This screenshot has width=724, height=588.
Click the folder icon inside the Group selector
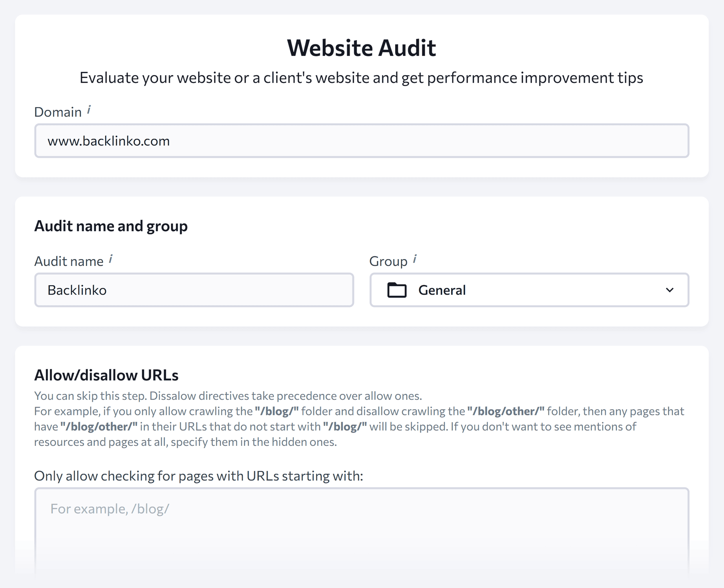tap(397, 290)
